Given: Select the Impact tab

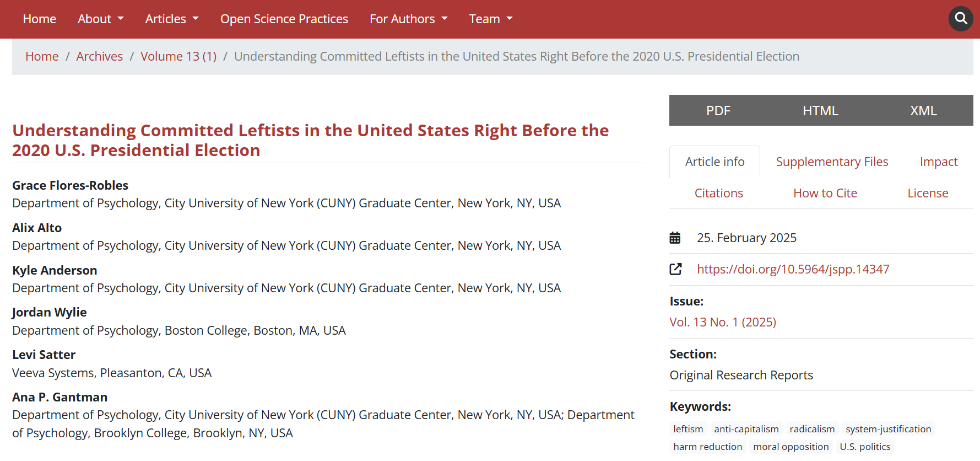Looking at the screenshot, I should coord(938,162).
